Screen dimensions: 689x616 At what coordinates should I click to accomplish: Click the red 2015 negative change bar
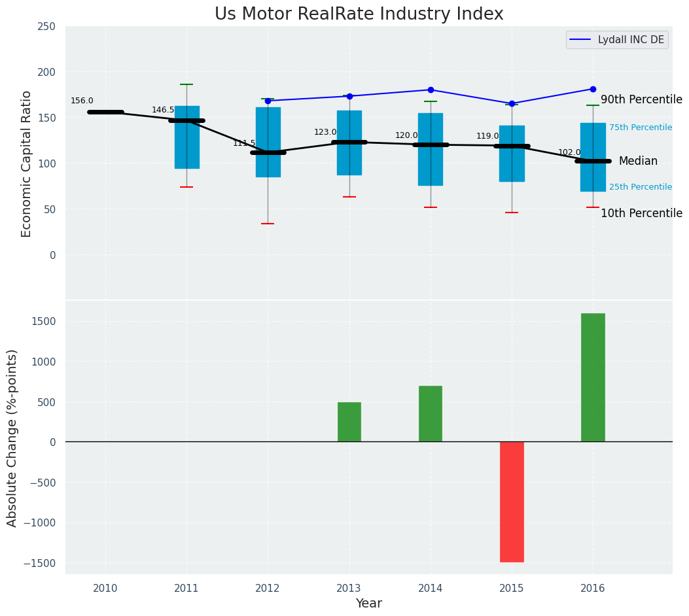coord(512,502)
